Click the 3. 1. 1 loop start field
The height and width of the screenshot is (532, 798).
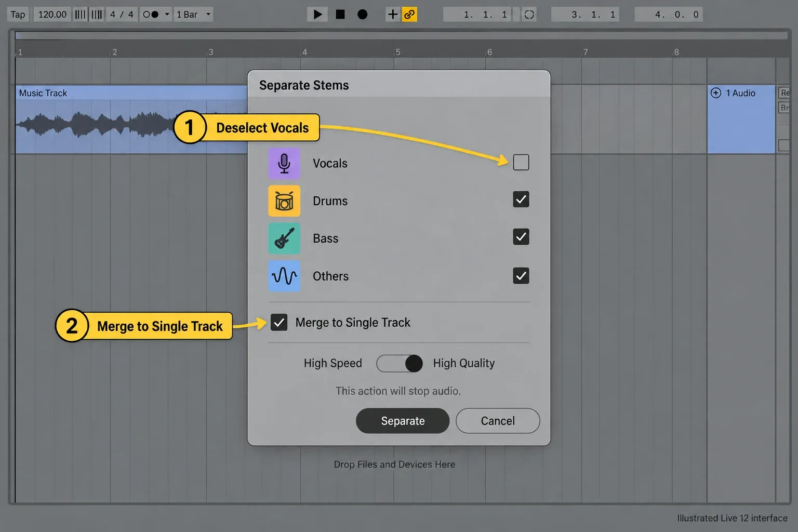(x=586, y=15)
